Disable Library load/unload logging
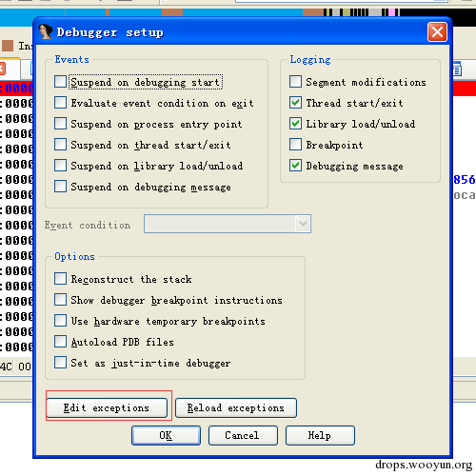 (295, 124)
